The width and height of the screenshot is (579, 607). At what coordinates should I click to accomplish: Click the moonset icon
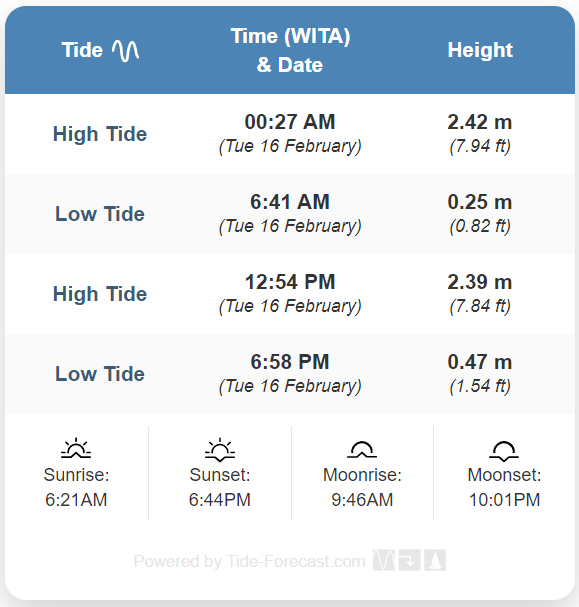pos(504,451)
